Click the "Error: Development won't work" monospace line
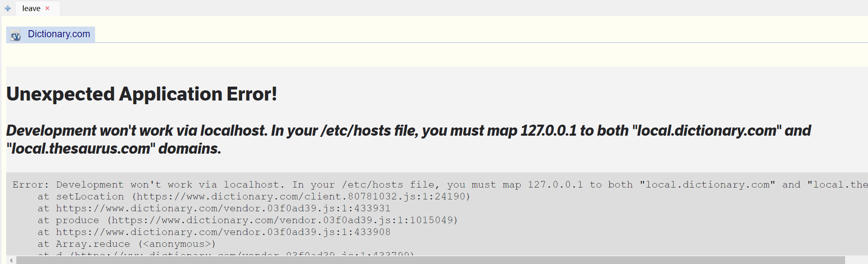Image resolution: width=868 pixels, height=264 pixels. coord(440,185)
